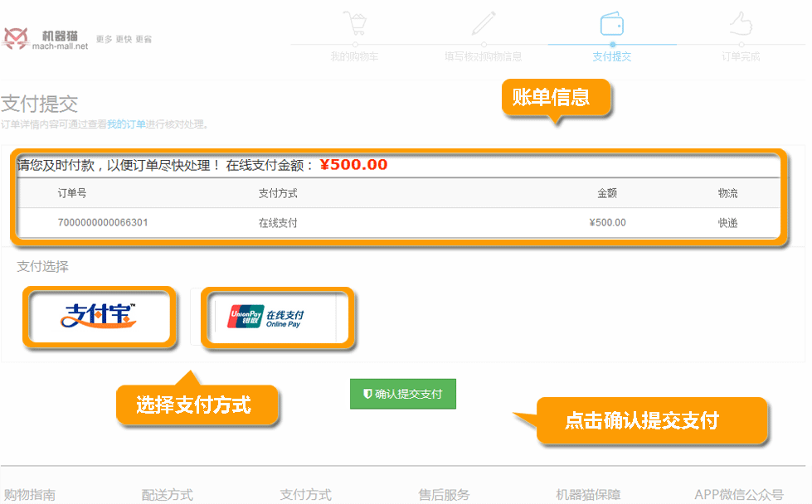The width and height of the screenshot is (812, 504).
Task: Click the 更多 更快 更省 slogan
Action: coord(124,39)
